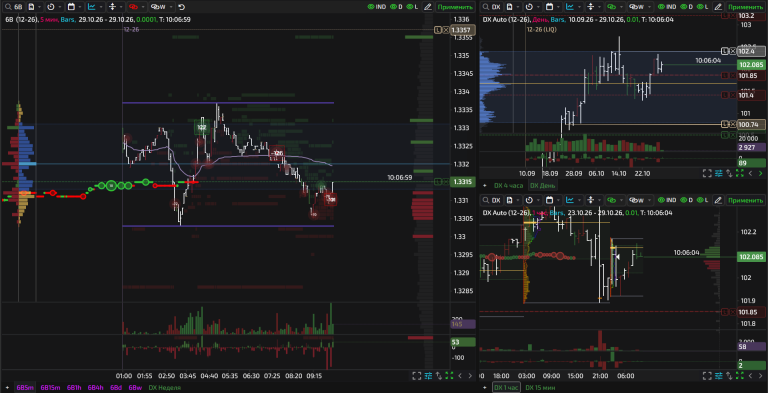Click the pencil drawing icon in the DX hourly chart toolbar

tap(719, 200)
